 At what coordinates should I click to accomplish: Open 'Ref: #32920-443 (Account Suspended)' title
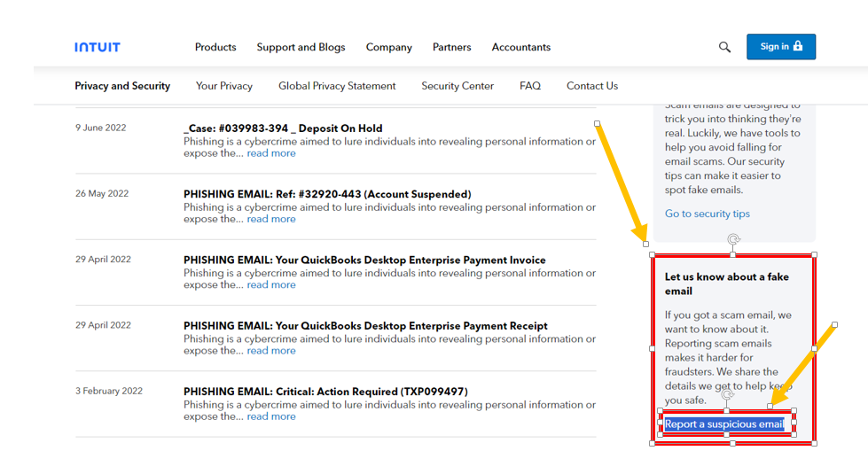click(x=327, y=194)
